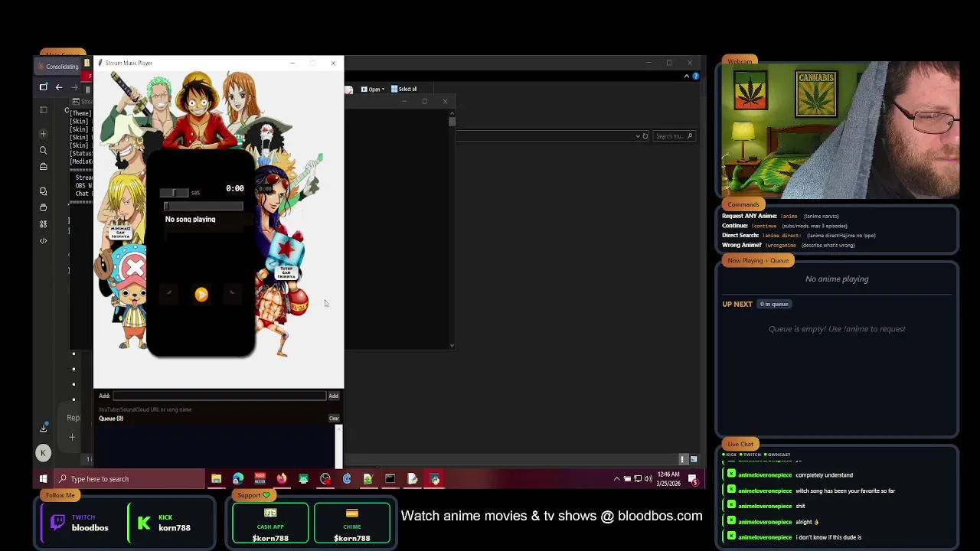The height and width of the screenshot is (551, 980).
Task: Switch File Explorer to details view icon
Action: 683,459
